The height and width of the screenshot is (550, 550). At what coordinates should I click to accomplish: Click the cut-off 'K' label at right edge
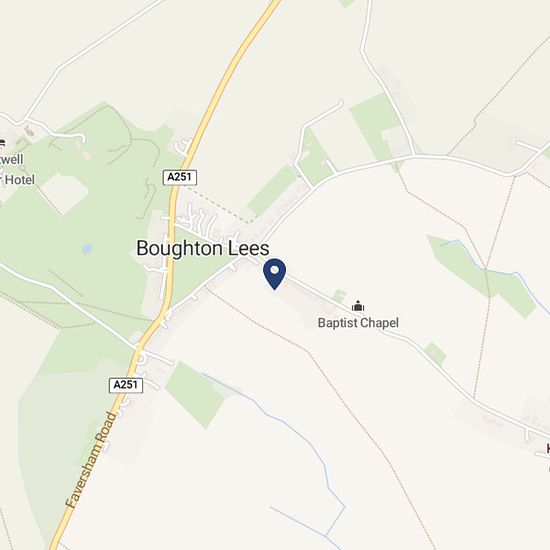(548, 448)
